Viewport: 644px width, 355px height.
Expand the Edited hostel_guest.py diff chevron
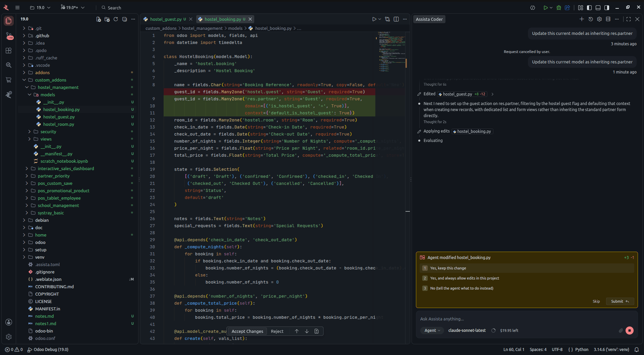(x=492, y=94)
